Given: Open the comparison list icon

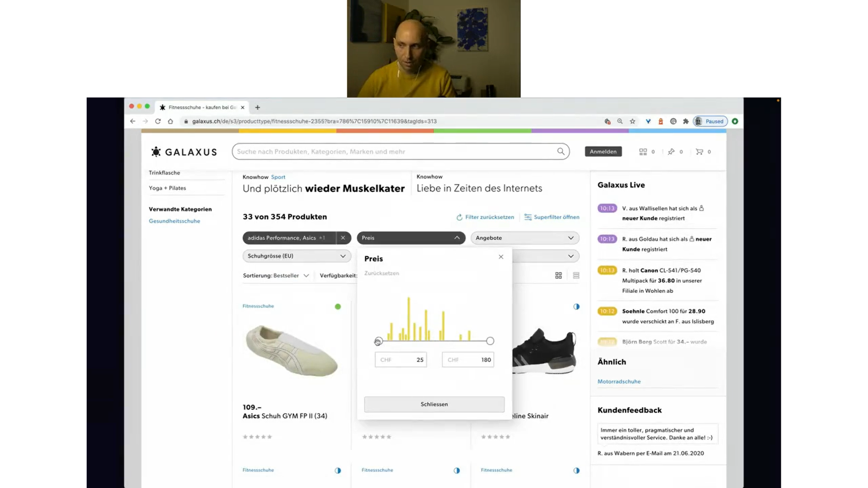Looking at the screenshot, I should tap(643, 151).
